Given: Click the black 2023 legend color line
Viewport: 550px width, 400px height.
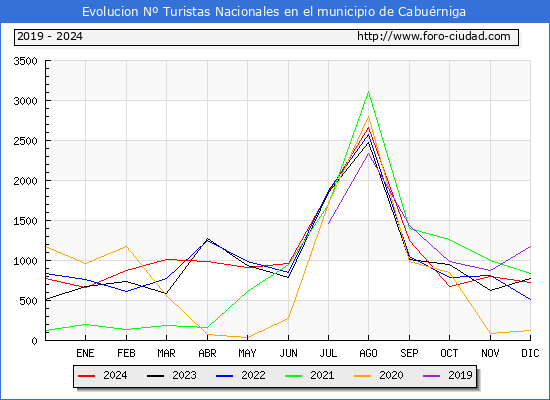Looking at the screenshot, I should point(155,376).
